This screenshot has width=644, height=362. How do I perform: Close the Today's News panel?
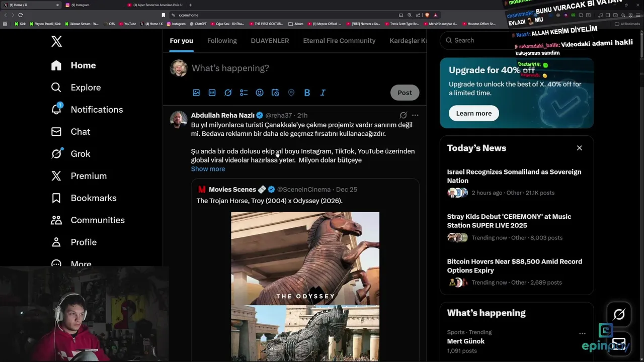[579, 148]
